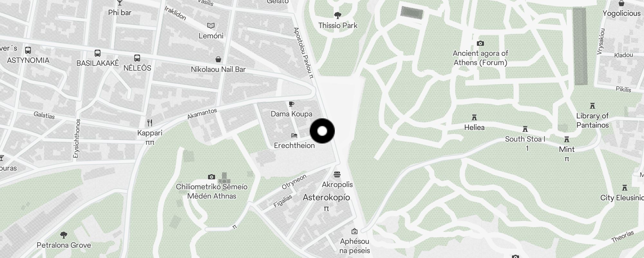Viewport: 644px width, 258px height.
Task: Select the Library of Pantainos monument icon
Action: tap(592, 106)
